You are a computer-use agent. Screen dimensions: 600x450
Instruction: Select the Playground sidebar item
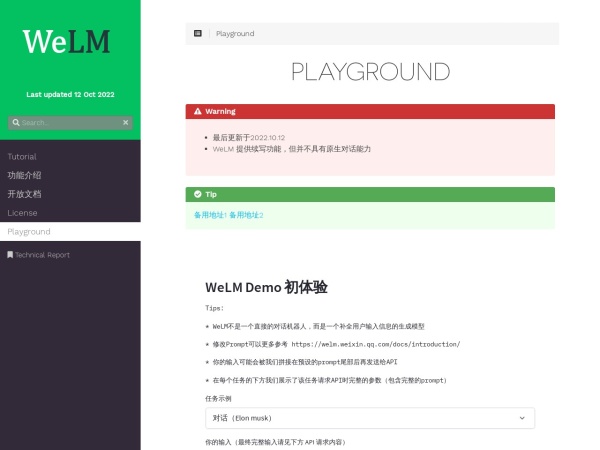coord(29,231)
